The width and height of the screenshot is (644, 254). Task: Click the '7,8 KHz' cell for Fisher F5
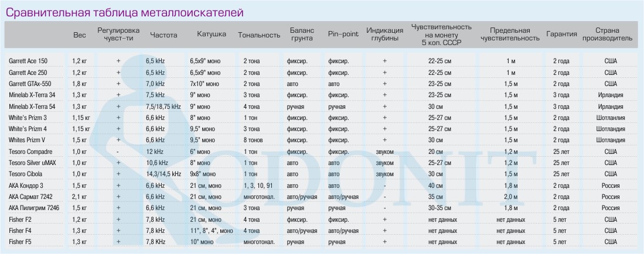155,242
